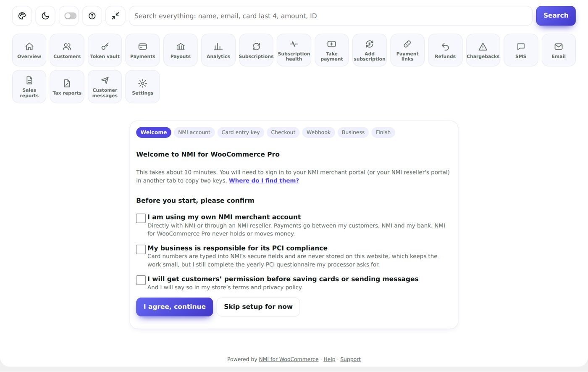Open Payment links chain icon
Viewport: 588px width, 372px height.
pyautogui.click(x=407, y=50)
